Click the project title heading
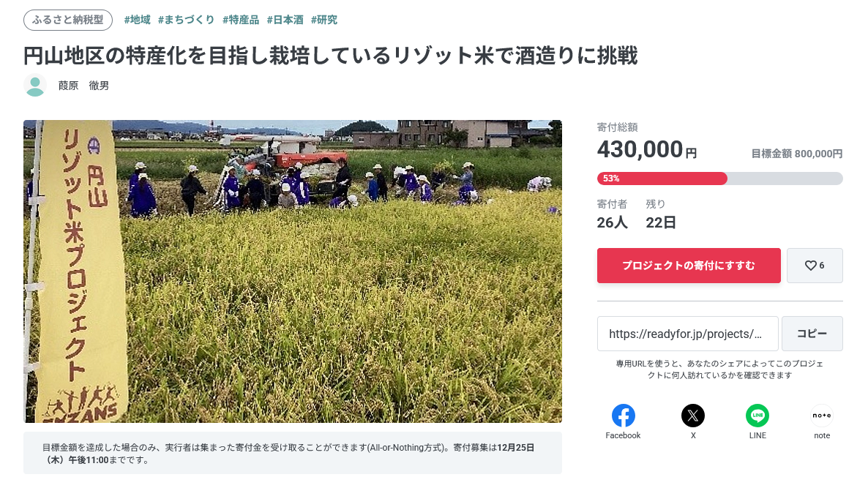The height and width of the screenshot is (488, 868). (331, 56)
